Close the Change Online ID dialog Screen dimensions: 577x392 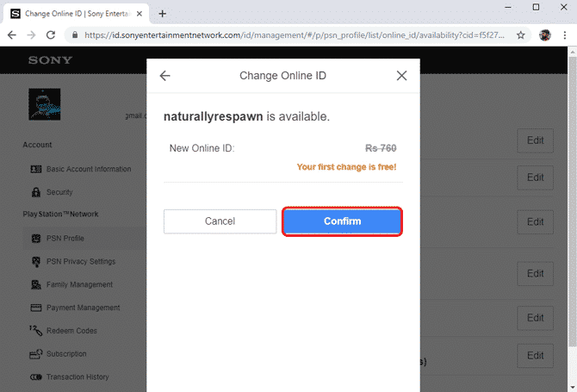(x=401, y=76)
